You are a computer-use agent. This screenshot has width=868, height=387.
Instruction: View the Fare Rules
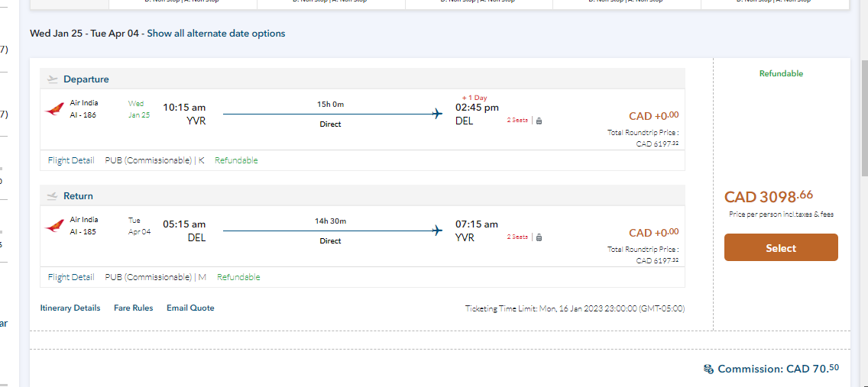coord(133,308)
